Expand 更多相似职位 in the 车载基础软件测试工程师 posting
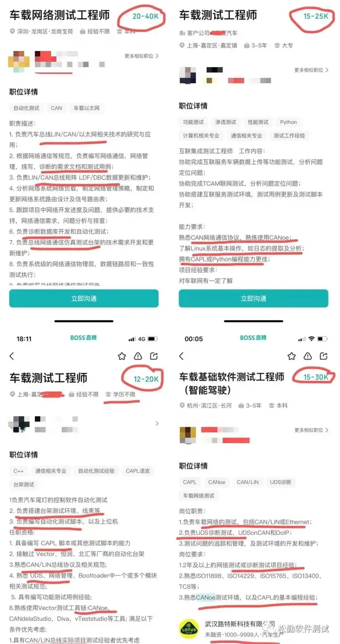340x644 pixels. click(311, 430)
